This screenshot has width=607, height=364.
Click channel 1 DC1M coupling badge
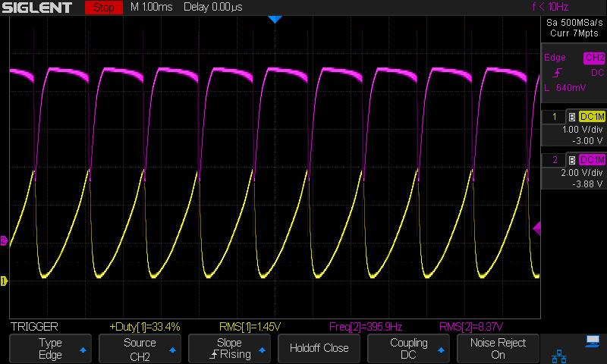[x=592, y=117]
